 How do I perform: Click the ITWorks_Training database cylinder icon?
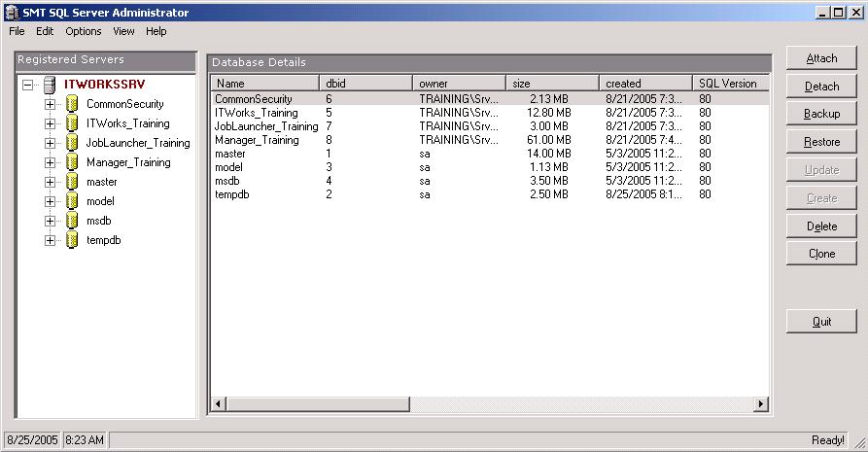click(x=71, y=123)
